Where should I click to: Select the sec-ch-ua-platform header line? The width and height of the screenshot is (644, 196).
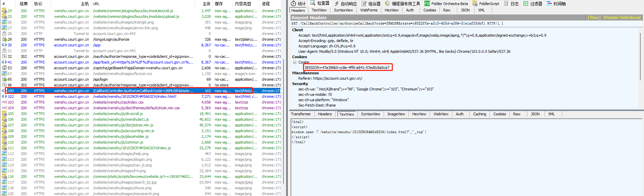pyautogui.click(x=324, y=100)
